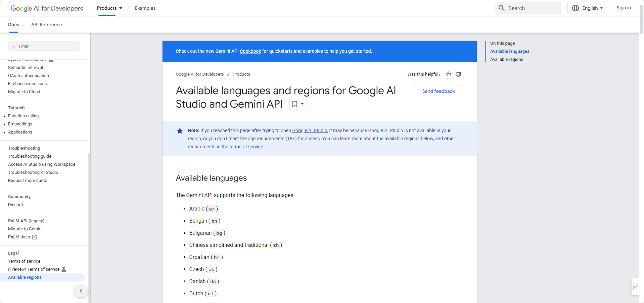644x303 pixels.
Task: Click the Send feedback button
Action: pos(438,91)
